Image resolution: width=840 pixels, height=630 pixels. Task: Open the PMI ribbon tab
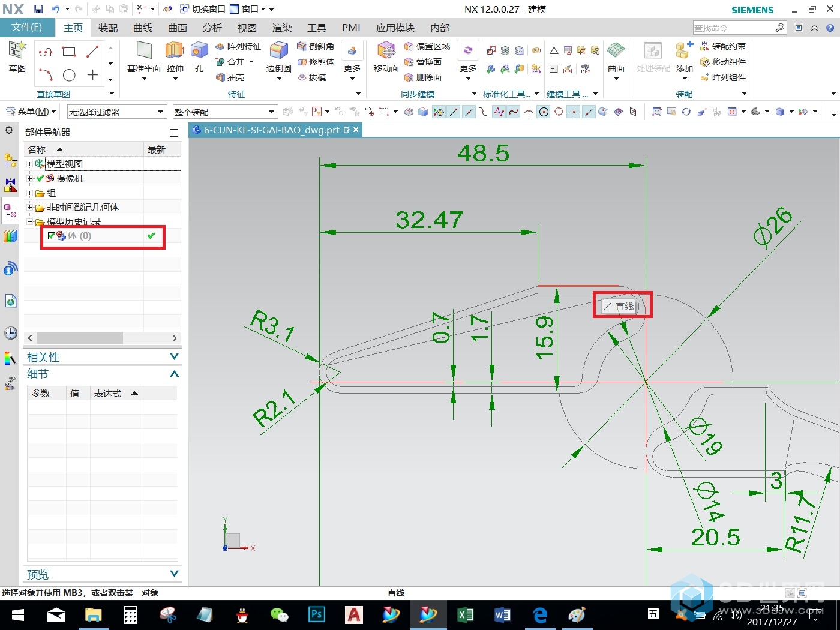[351, 28]
